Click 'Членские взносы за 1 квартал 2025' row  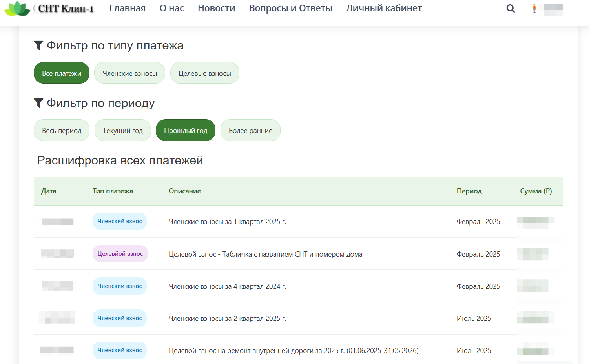pyautogui.click(x=227, y=222)
